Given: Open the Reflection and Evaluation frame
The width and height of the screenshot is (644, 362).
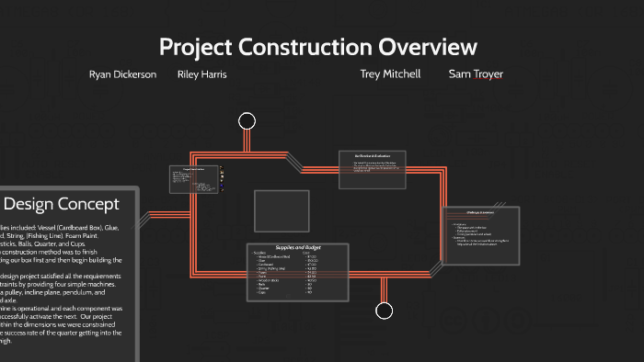Looking at the screenshot, I should click(x=372, y=170).
